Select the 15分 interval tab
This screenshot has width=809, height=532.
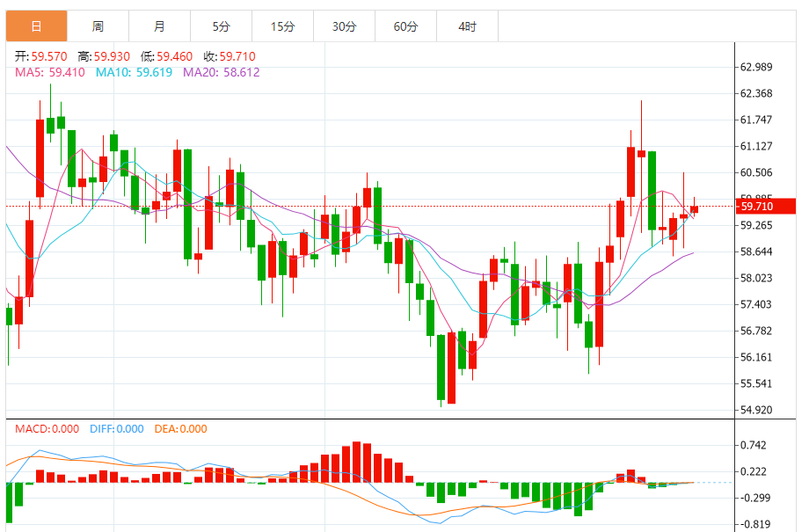[x=282, y=26]
